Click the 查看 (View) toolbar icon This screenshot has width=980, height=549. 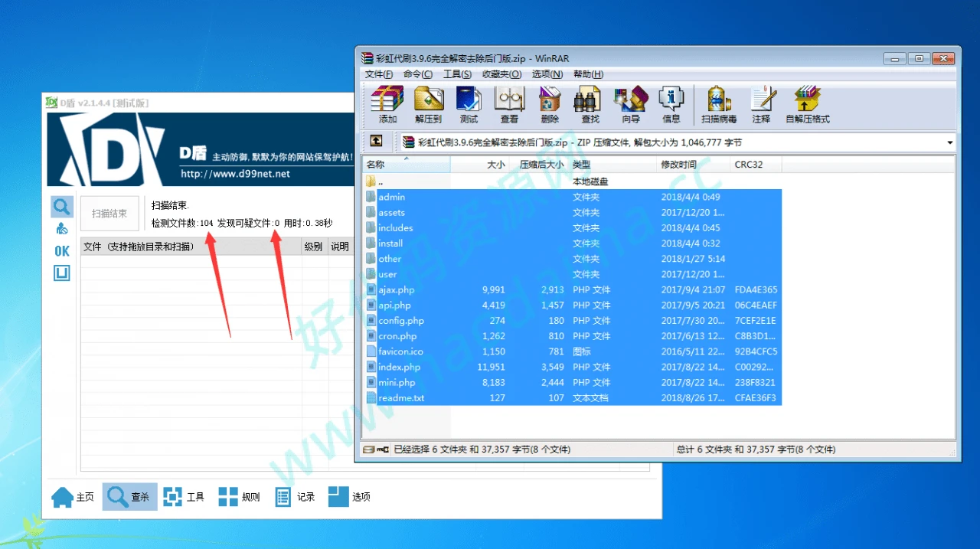click(509, 103)
